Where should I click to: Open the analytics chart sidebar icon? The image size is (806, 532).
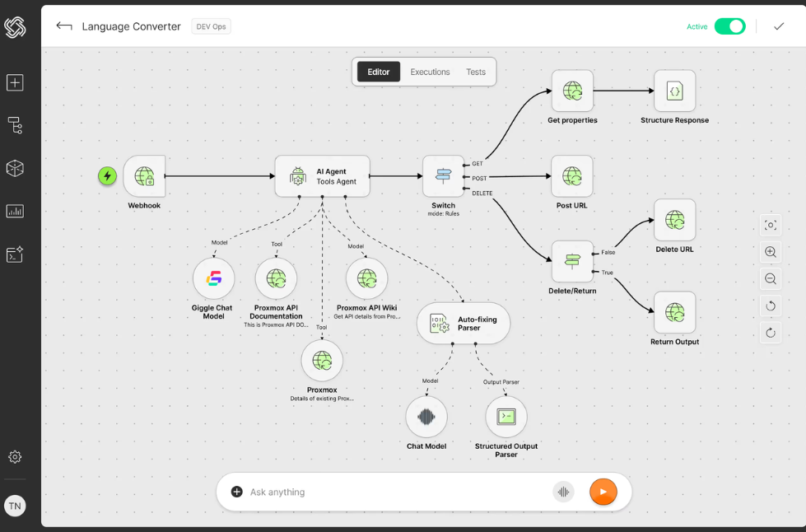(15, 211)
